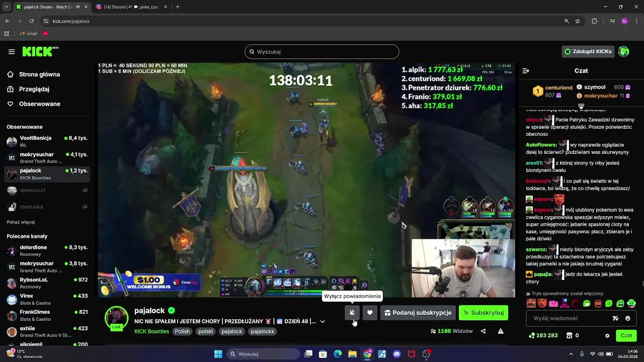Click Zdobądź KICKs button
This screenshot has height=362, width=644.
(x=588, y=51)
